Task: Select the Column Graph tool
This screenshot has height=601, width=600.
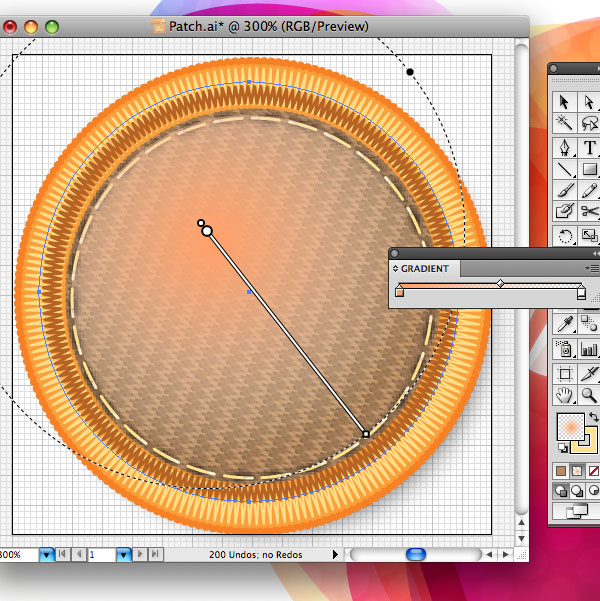Action: pos(589,349)
